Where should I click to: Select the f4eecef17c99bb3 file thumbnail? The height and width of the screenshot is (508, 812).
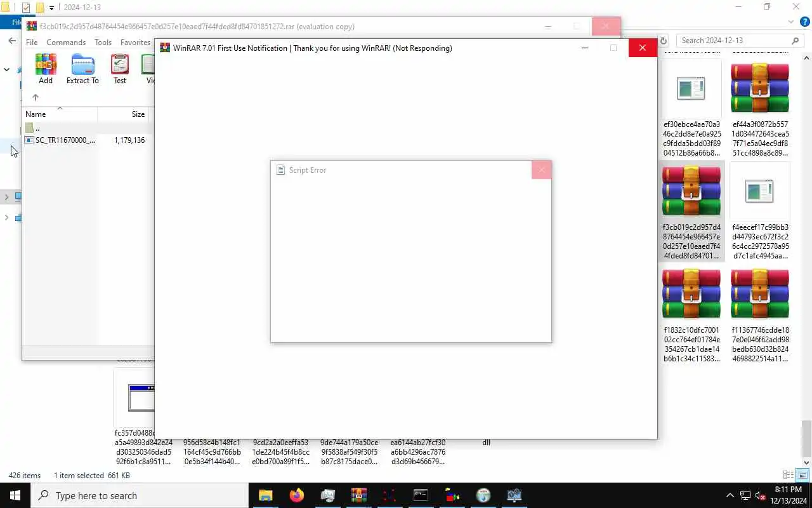[760, 191]
